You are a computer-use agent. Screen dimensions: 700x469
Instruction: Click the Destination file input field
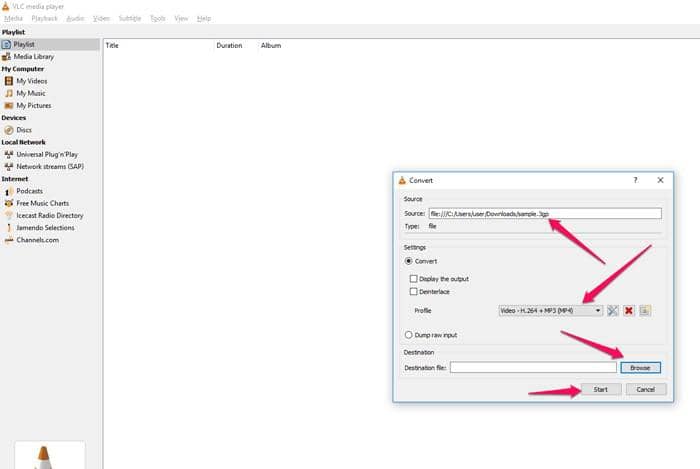point(533,368)
